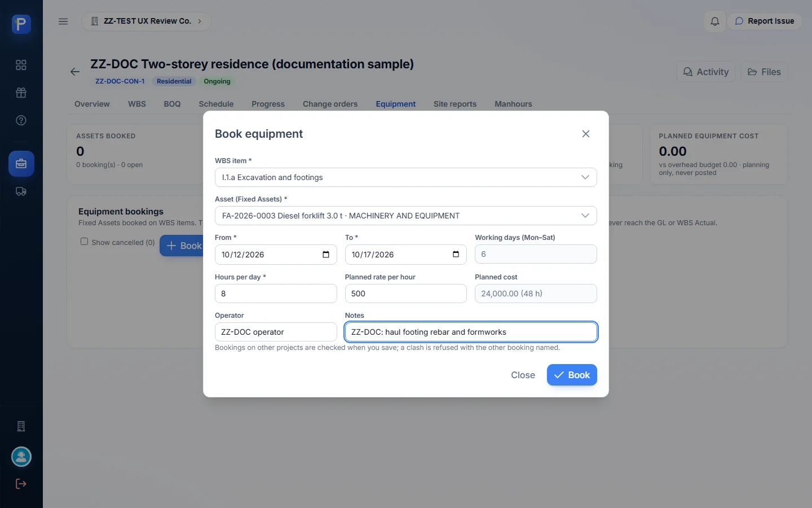Open the gift icon in sidebar
The image size is (812, 508).
[21, 93]
